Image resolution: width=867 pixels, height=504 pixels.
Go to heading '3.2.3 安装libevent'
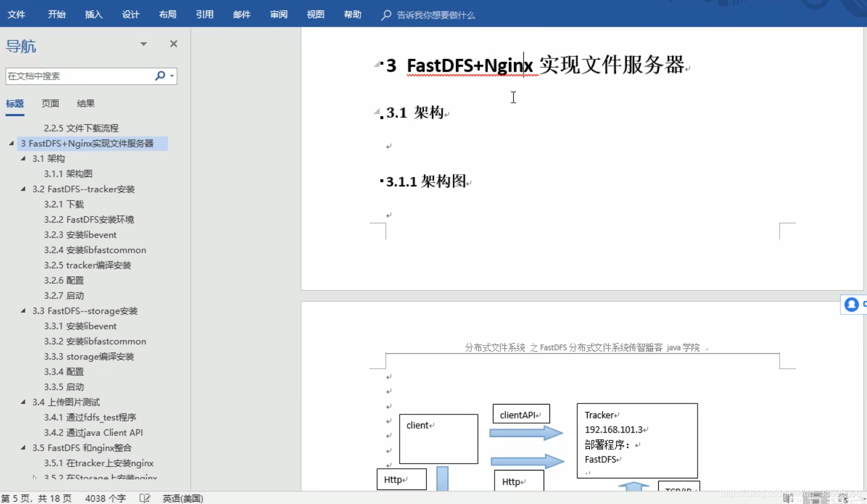[80, 235]
